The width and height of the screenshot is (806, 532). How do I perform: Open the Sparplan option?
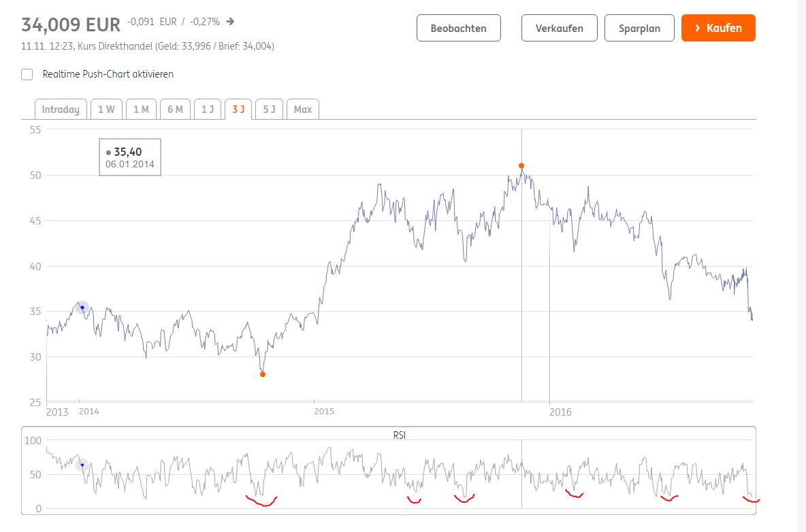click(639, 29)
